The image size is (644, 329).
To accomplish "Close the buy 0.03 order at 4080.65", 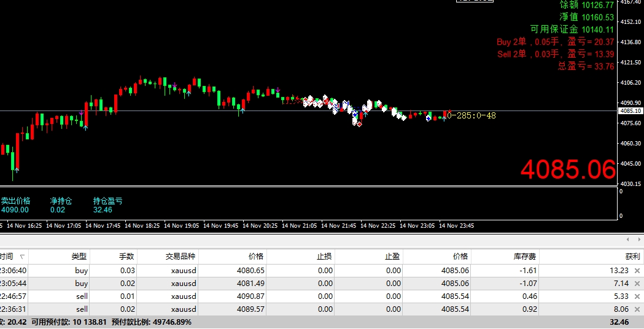I will (637, 271).
